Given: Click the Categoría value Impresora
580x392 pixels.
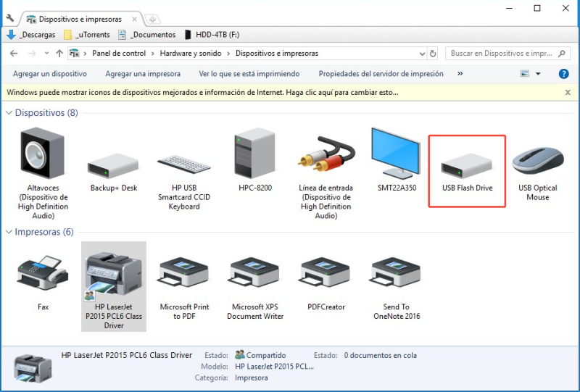Looking at the screenshot, I should pos(251,378).
